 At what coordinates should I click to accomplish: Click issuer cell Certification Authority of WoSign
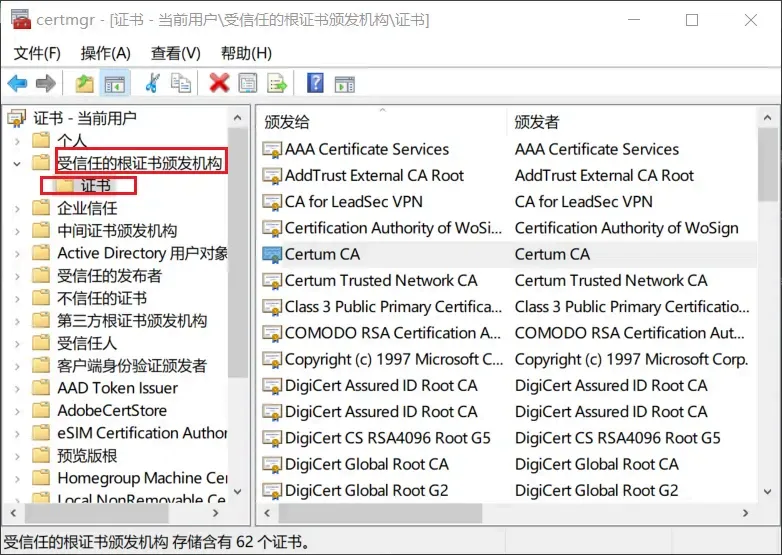(x=626, y=228)
